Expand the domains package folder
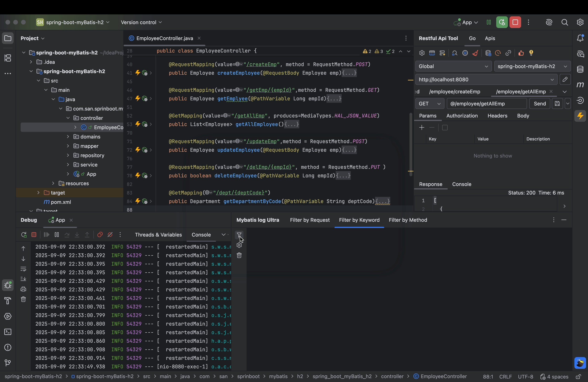This screenshot has height=382, width=588. pyautogui.click(x=68, y=137)
